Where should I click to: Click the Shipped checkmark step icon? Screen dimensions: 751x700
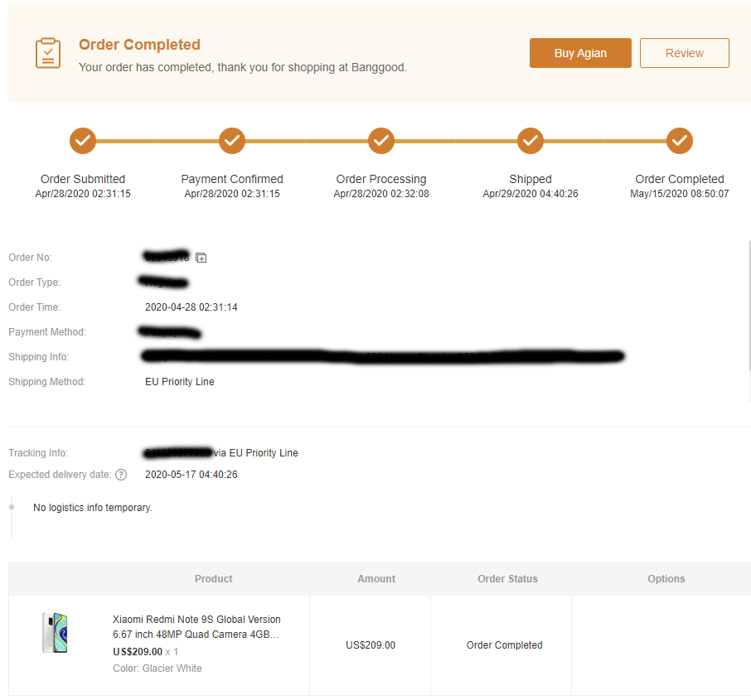tap(531, 141)
